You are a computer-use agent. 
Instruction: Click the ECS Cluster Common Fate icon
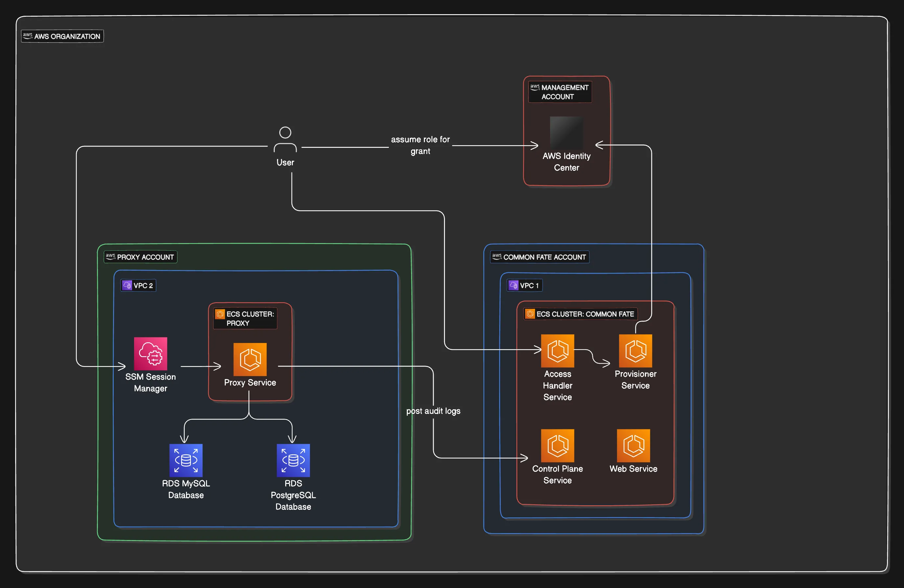tap(530, 314)
